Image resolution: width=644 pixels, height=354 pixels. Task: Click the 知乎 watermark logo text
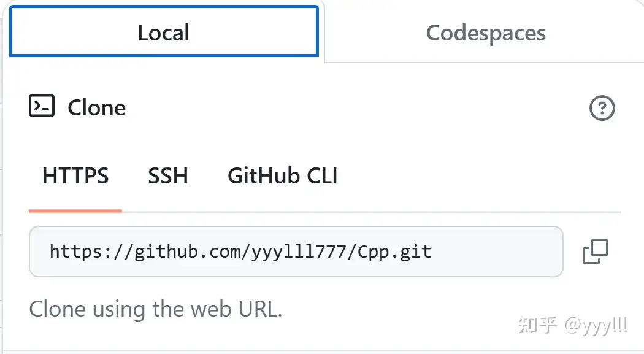(538, 325)
